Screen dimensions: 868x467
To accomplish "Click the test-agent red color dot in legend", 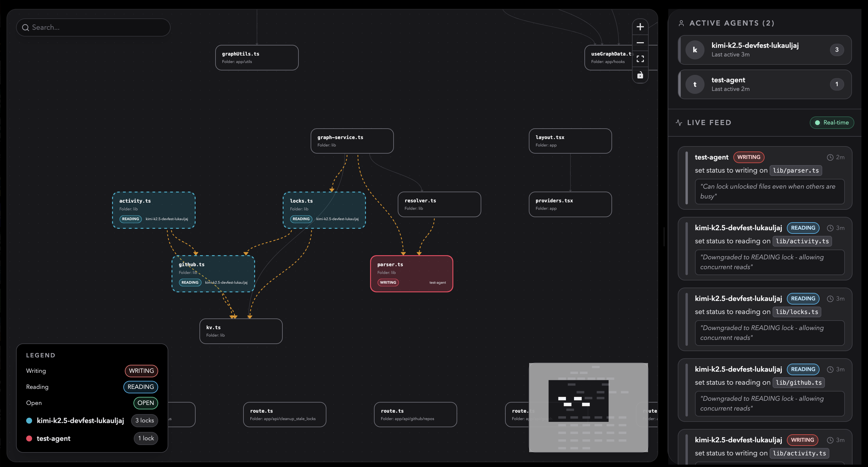I will 29,438.
